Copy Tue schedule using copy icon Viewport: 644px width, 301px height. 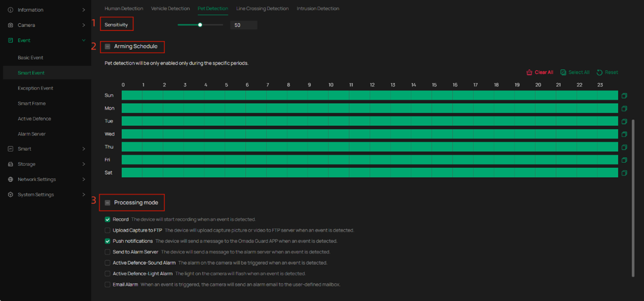[624, 121]
